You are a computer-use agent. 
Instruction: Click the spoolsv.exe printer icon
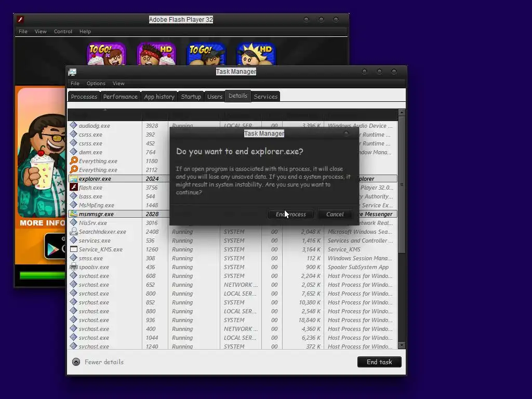(x=73, y=267)
